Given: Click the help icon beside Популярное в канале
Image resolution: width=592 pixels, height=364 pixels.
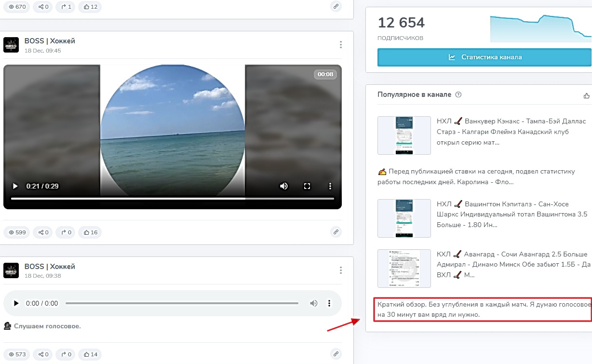Looking at the screenshot, I should [458, 94].
